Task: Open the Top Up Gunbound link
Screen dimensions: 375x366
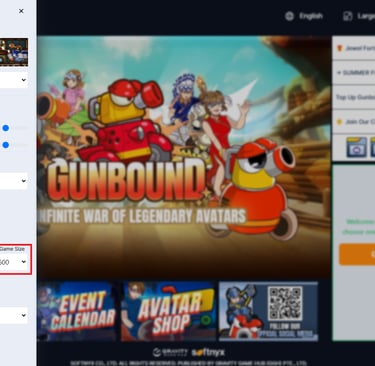Action: point(354,97)
